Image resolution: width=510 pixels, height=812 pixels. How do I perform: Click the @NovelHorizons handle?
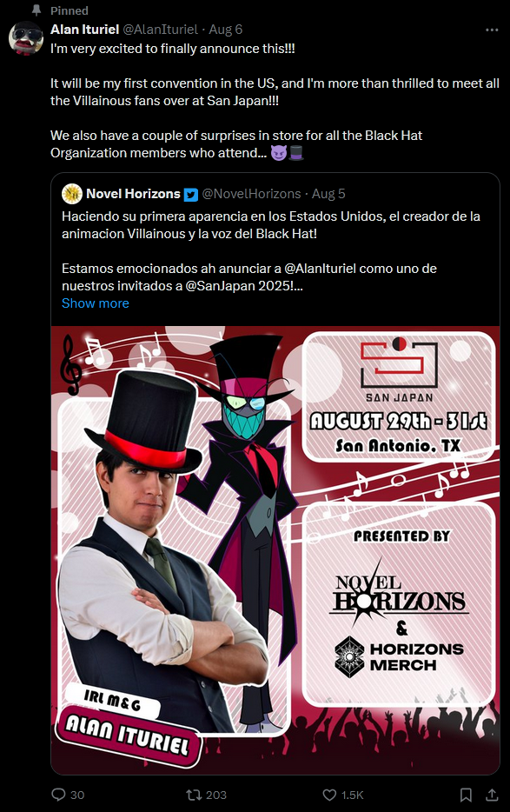tap(252, 194)
